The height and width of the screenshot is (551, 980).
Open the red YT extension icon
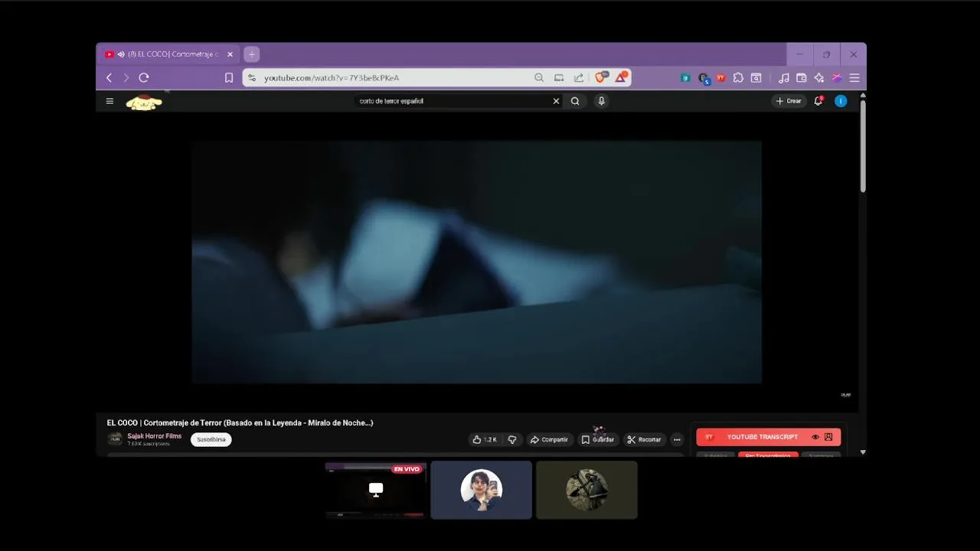click(x=720, y=77)
